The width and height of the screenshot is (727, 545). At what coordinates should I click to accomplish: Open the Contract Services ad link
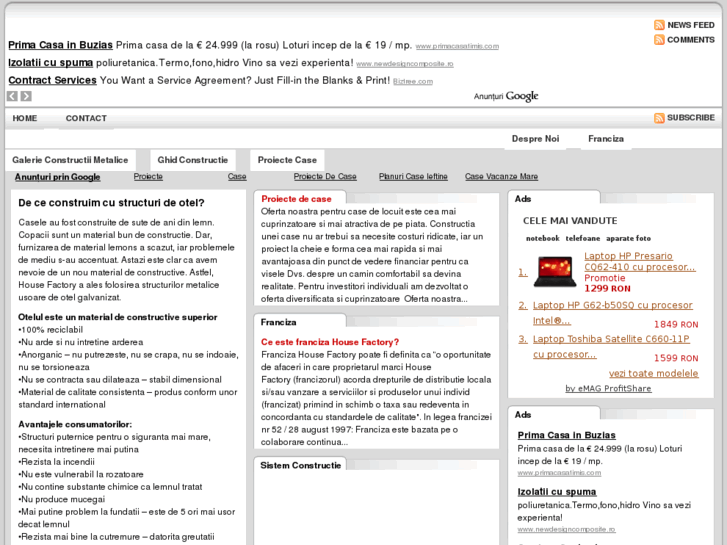(x=52, y=80)
